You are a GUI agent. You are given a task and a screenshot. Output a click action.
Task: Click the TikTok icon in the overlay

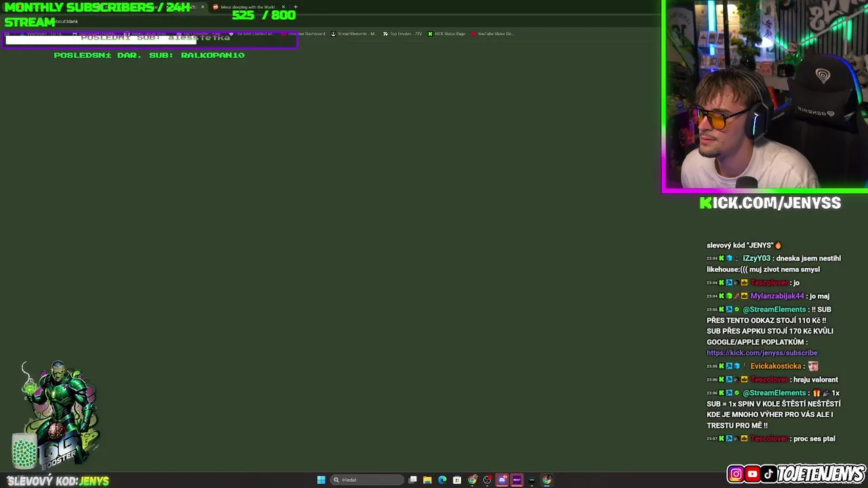pos(768,474)
